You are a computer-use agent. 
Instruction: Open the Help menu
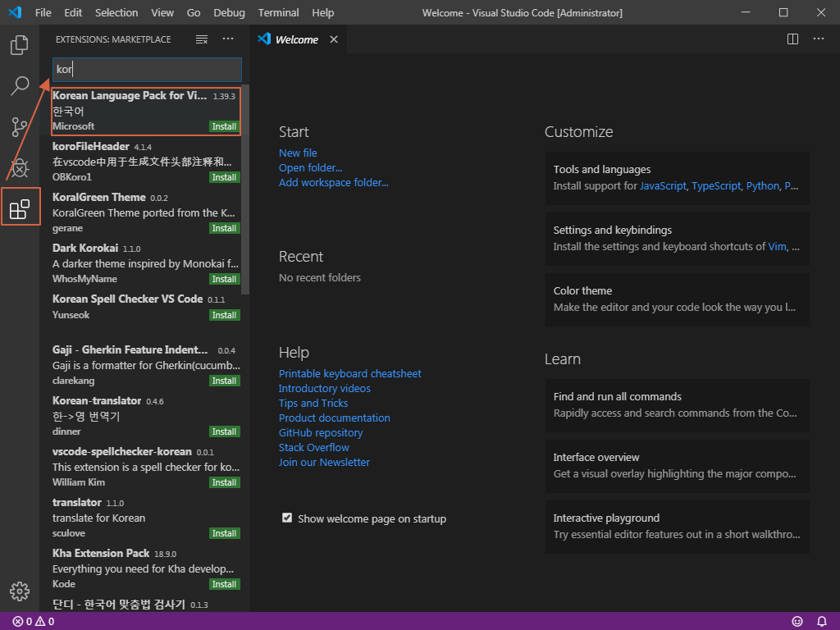[322, 12]
